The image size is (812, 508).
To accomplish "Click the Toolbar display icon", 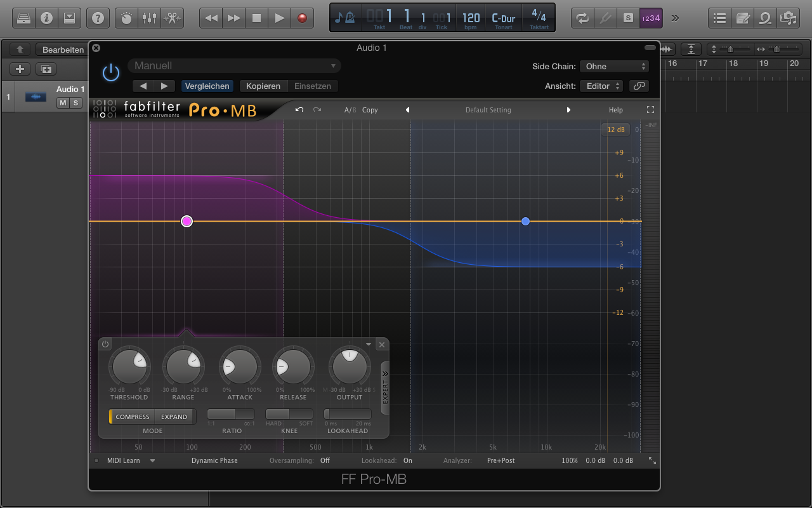I will tap(69, 18).
